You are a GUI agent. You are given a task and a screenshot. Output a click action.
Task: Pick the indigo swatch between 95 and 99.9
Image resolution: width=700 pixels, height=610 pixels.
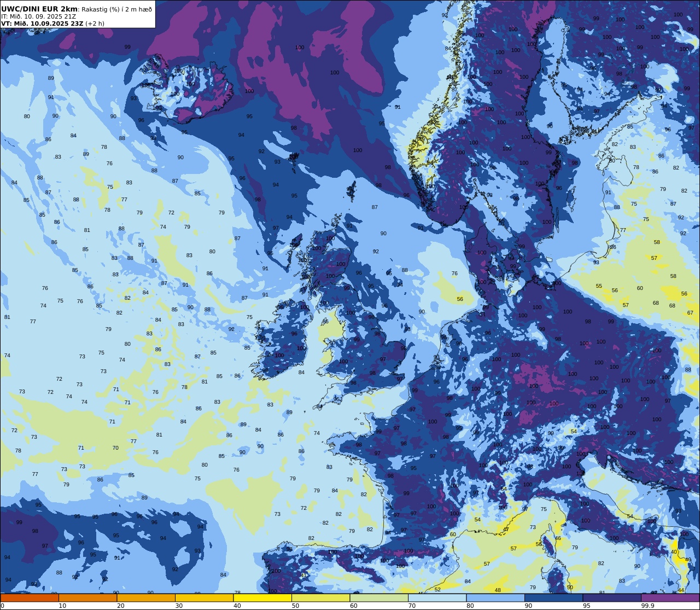[612, 597]
